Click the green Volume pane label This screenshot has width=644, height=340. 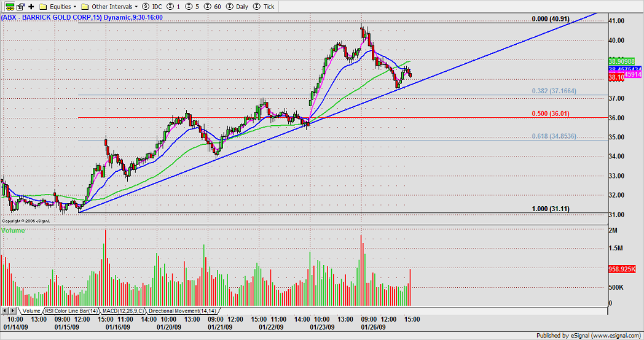[13, 231]
